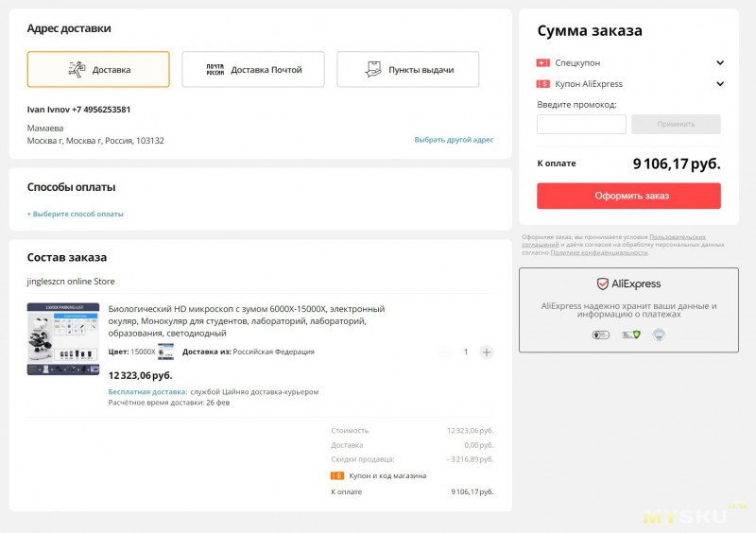This screenshot has width=756, height=533.
Task: Click the promo code input field
Action: [x=581, y=124]
